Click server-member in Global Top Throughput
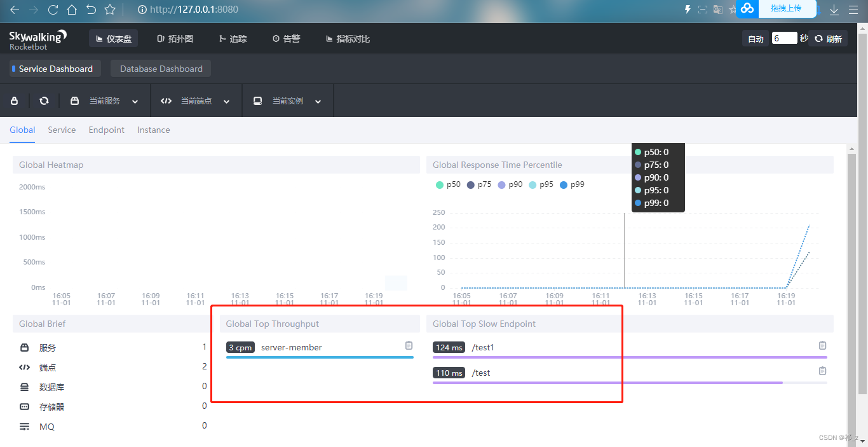 292,347
